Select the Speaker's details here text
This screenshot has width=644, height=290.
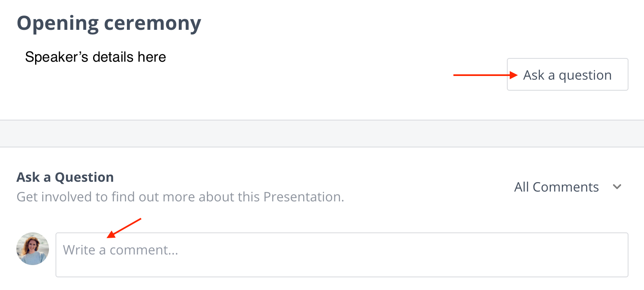(x=95, y=57)
